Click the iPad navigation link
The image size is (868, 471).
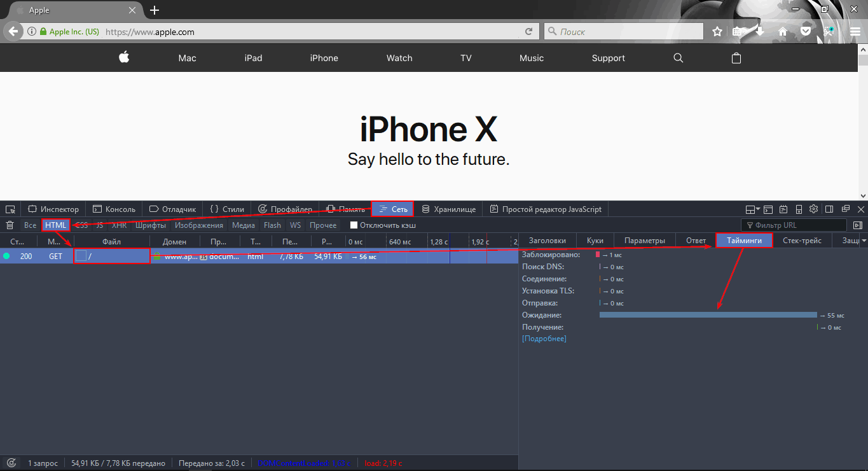[253, 58]
